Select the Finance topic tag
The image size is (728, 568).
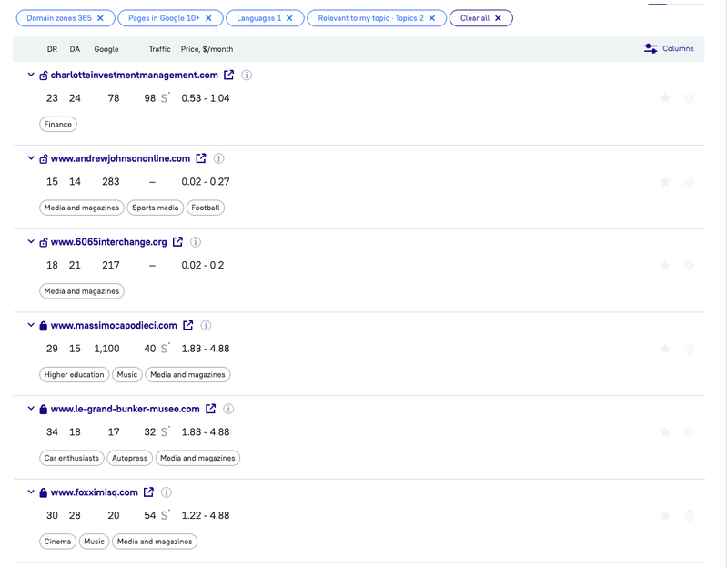point(57,124)
